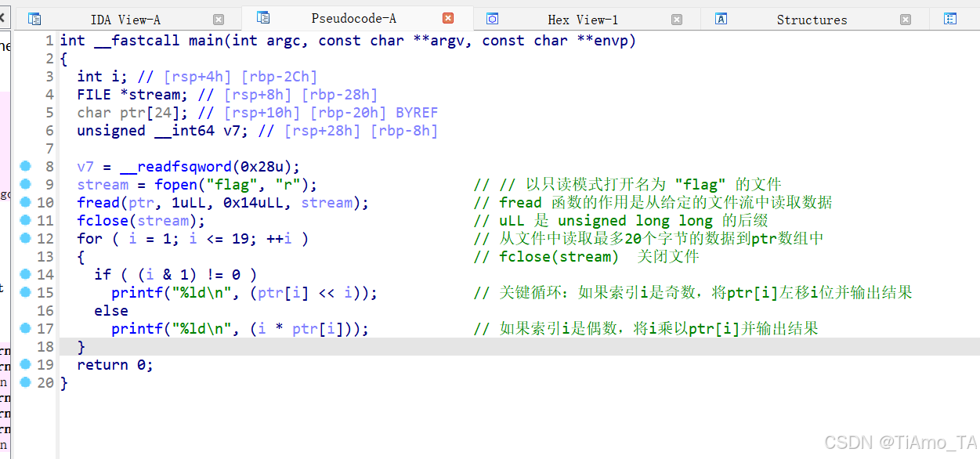
Task: Toggle the marker dot on line 8
Action: pos(25,166)
